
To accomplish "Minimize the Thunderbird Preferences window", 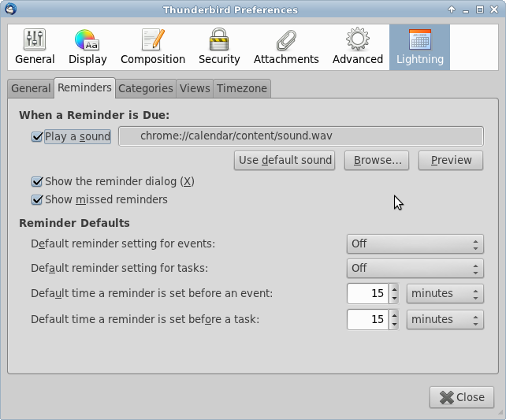I will [x=465, y=10].
